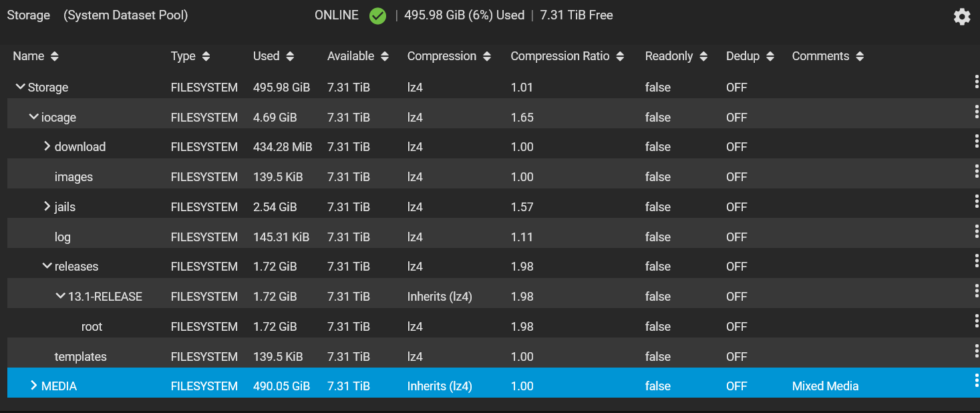Click the 434.28 MiB used value
Viewport: 980px width, 413px height.
283,147
